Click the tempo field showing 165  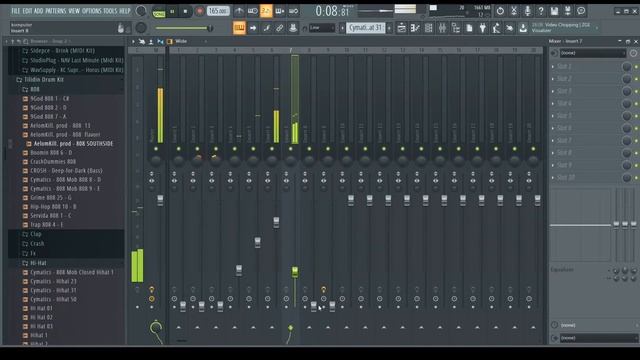pyautogui.click(x=218, y=11)
